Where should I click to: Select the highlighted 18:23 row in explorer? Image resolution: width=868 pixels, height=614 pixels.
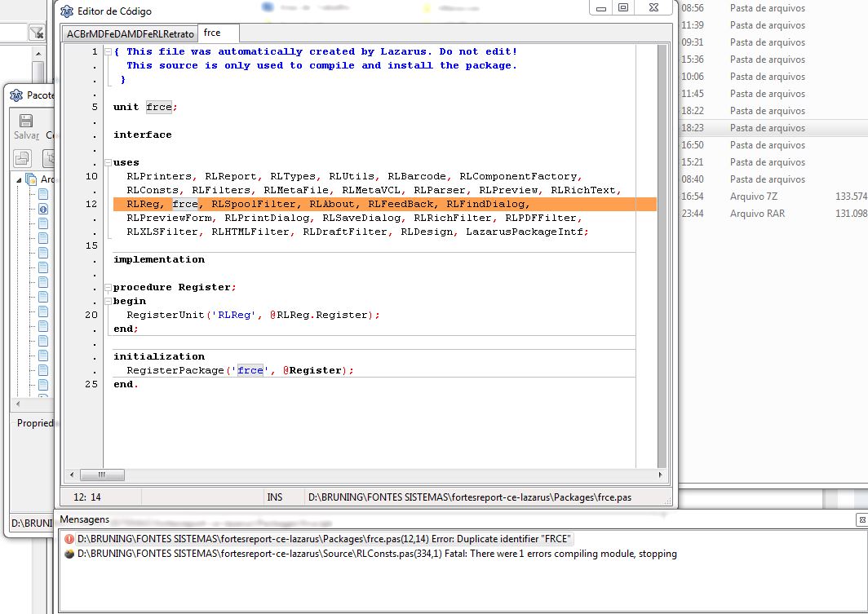(x=773, y=128)
